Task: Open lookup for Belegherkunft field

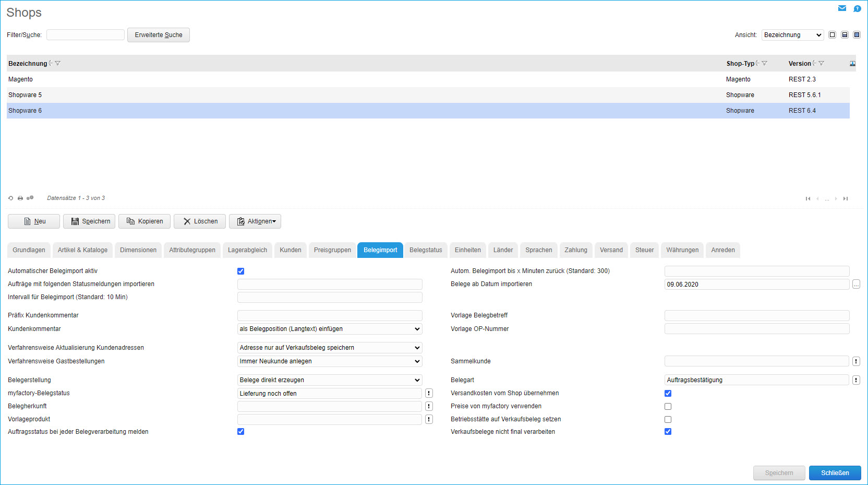Action: (x=429, y=406)
